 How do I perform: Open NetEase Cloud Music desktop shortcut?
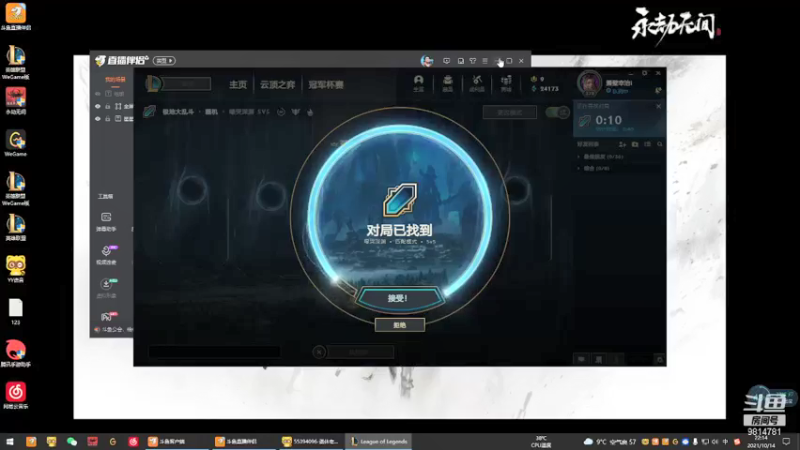15,395
